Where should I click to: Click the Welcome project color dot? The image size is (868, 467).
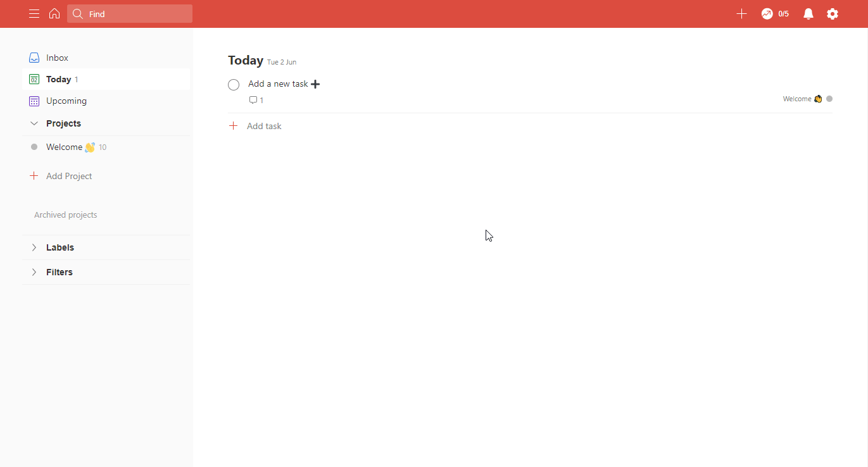[34, 147]
